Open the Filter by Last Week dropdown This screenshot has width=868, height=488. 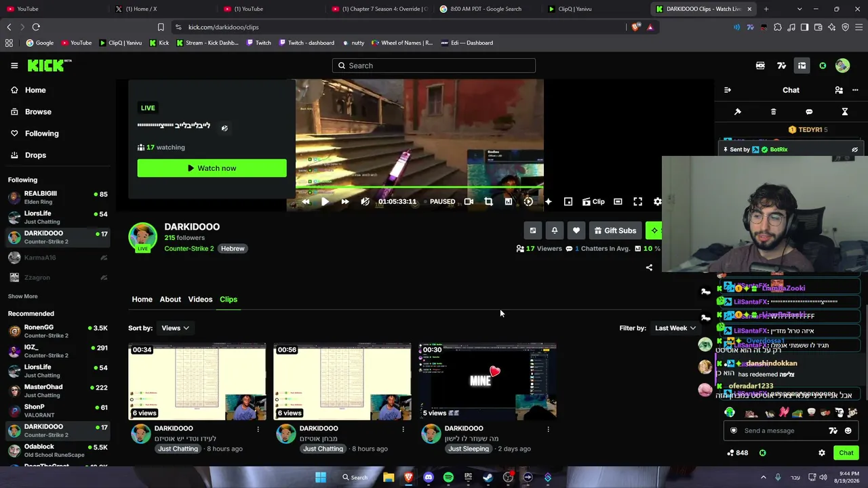pyautogui.click(x=675, y=328)
